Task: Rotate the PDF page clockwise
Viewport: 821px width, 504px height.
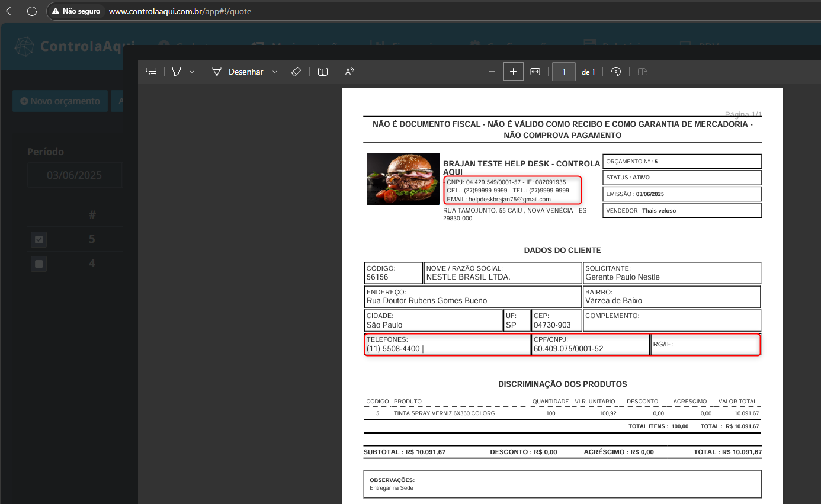Action: tap(616, 72)
